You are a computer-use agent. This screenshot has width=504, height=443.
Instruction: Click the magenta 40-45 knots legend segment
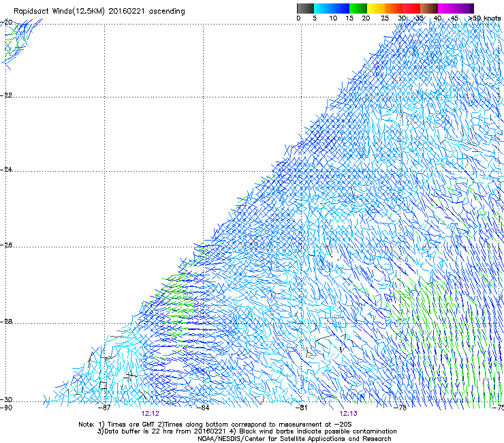[x=447, y=8]
